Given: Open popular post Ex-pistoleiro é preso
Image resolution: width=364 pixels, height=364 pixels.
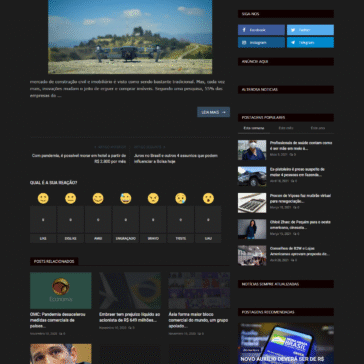Looking at the screenshot, I should click(x=297, y=172).
